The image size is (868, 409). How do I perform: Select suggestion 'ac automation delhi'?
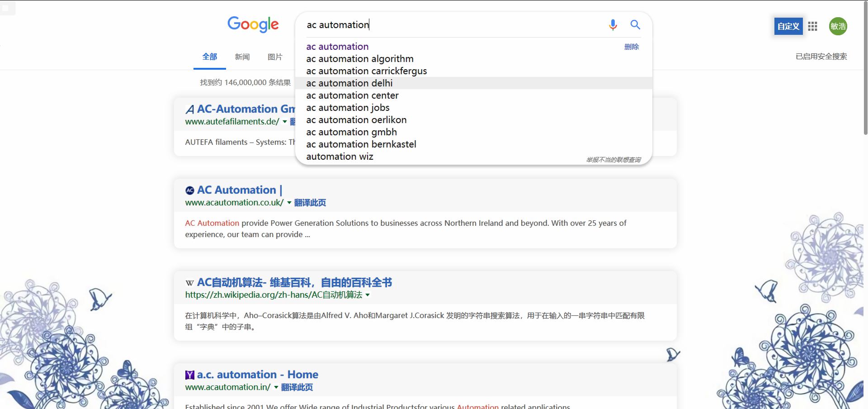point(473,83)
